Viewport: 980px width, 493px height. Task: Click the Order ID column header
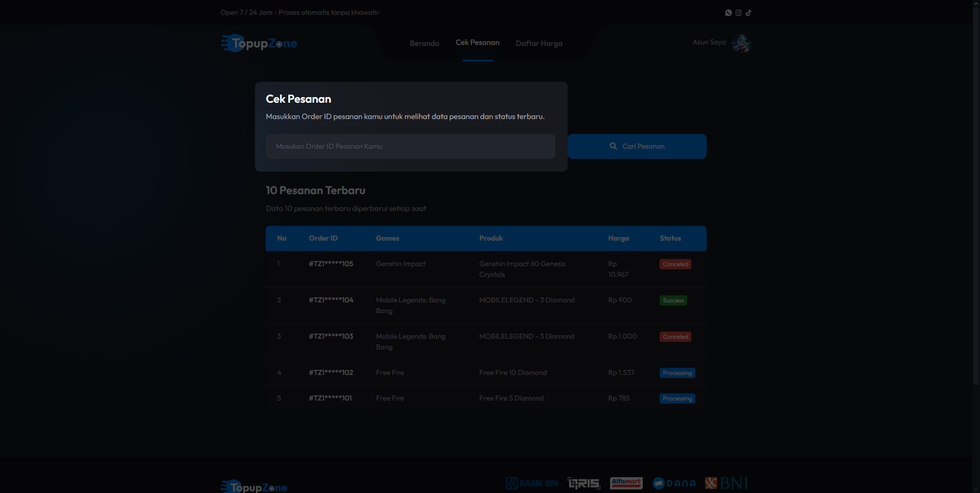[323, 239]
